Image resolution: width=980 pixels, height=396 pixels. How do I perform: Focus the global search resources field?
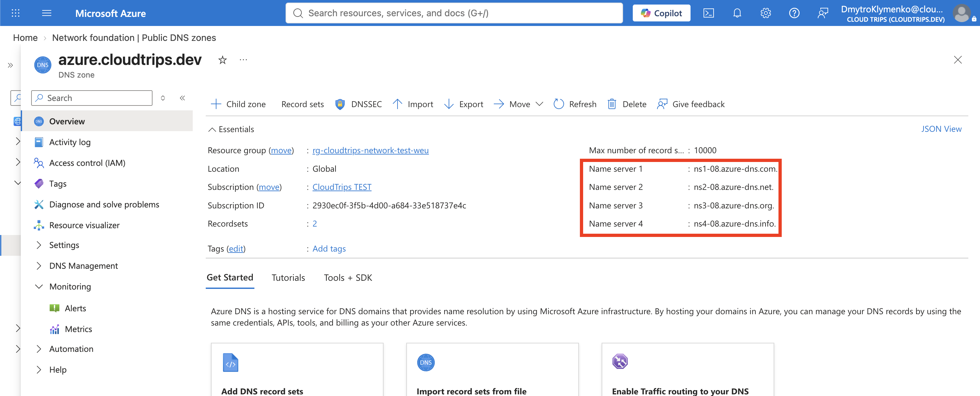tap(454, 13)
